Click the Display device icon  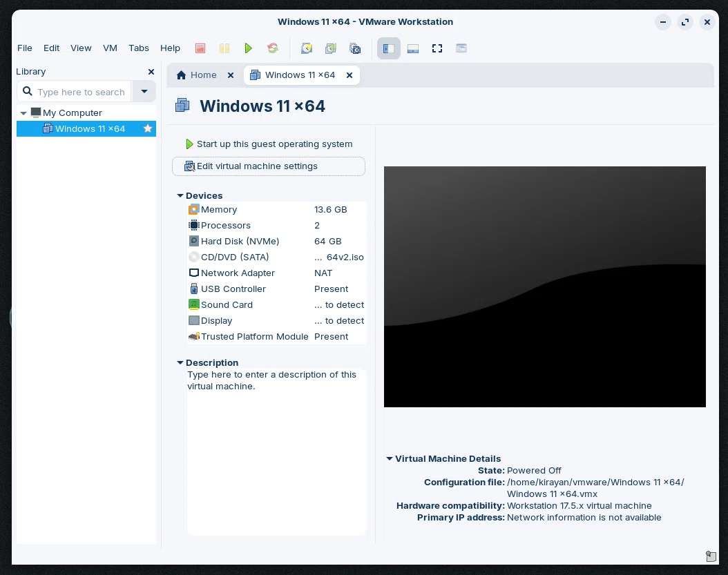[x=193, y=320]
